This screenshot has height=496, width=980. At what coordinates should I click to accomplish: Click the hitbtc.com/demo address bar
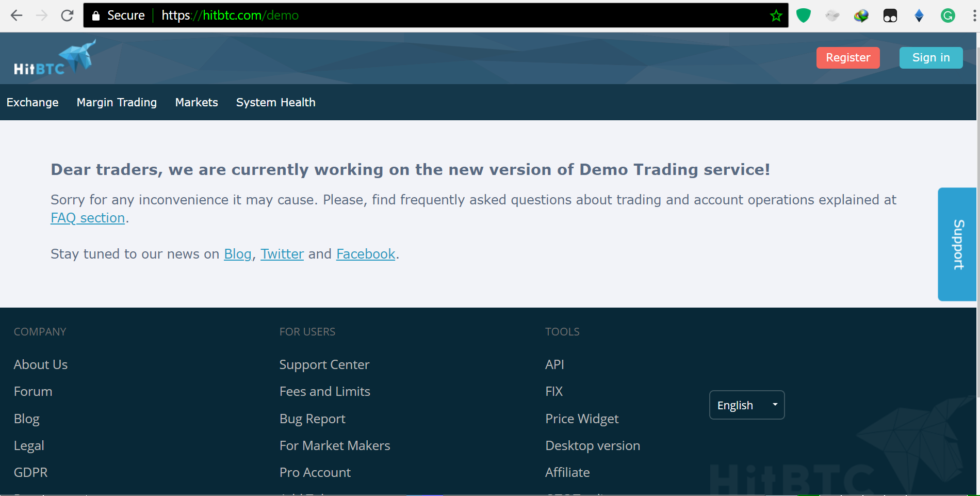436,15
